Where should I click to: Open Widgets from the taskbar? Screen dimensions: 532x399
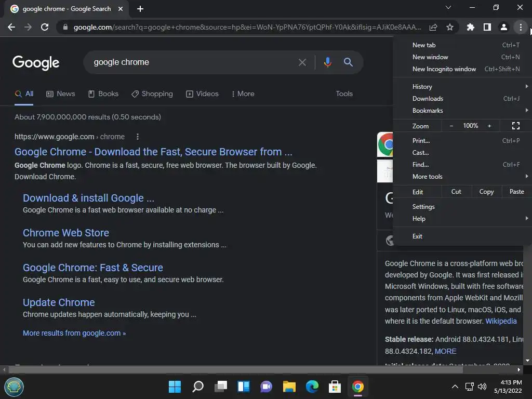tap(244, 387)
